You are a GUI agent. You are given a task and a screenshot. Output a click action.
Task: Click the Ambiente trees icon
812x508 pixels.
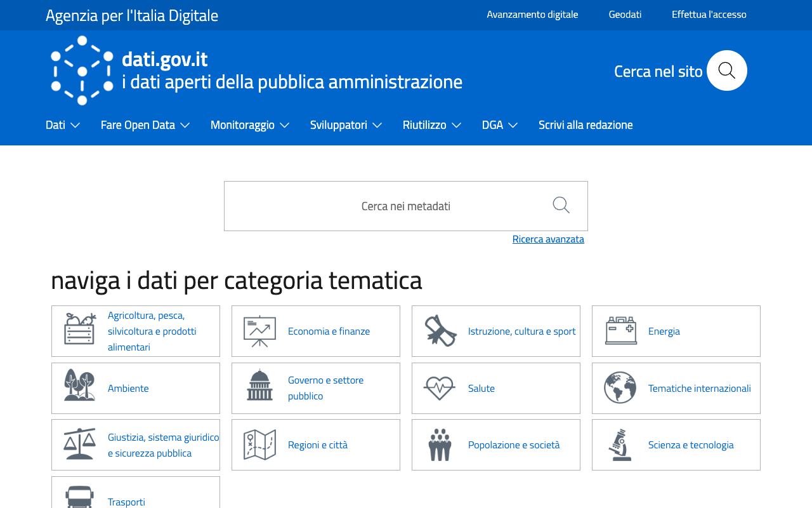[79, 385]
